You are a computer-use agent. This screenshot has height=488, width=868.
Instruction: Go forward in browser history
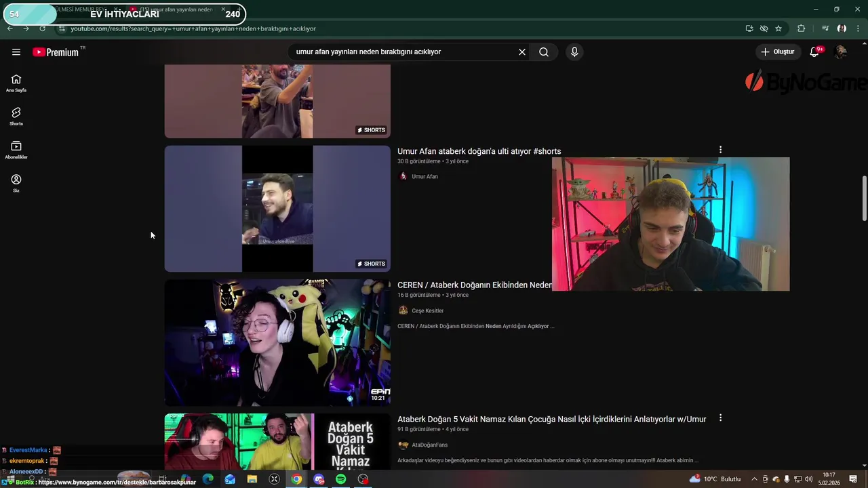pos(26,28)
